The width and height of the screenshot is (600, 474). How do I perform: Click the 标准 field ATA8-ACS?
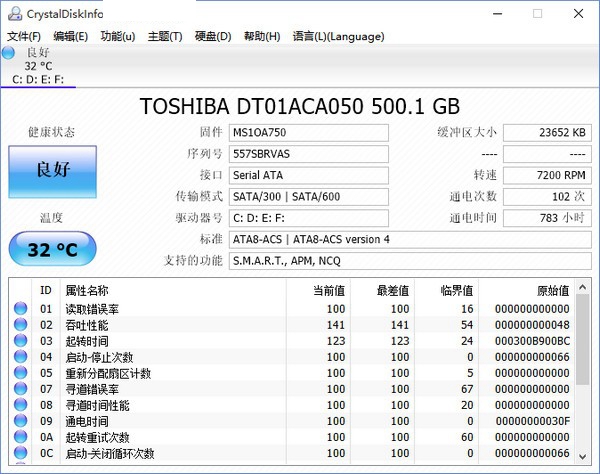410,240
